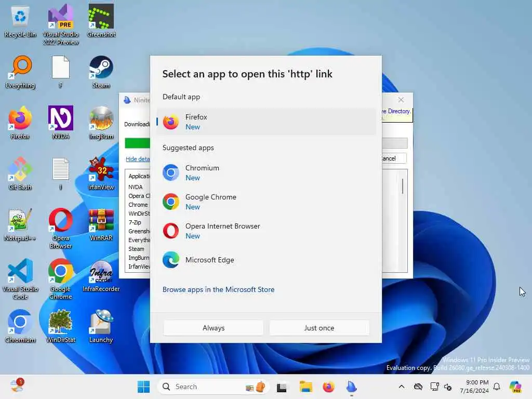The width and height of the screenshot is (532, 399).
Task: Choose Chromium from suggested apps
Action: (267, 172)
